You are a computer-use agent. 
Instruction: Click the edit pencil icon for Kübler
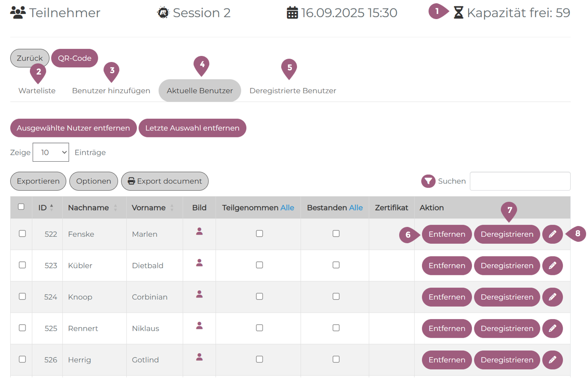(552, 266)
